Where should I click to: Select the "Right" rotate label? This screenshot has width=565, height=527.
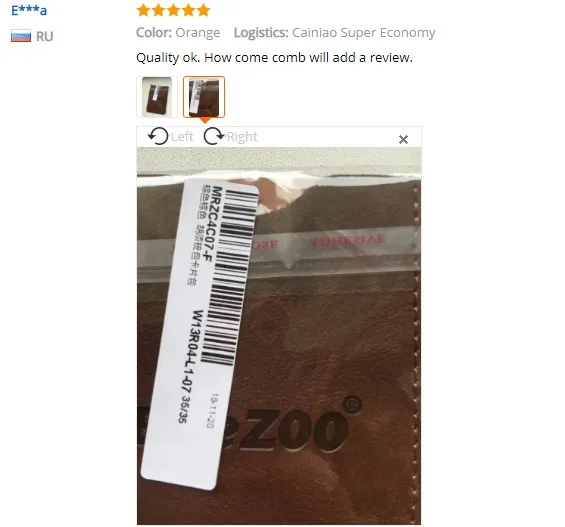(242, 137)
